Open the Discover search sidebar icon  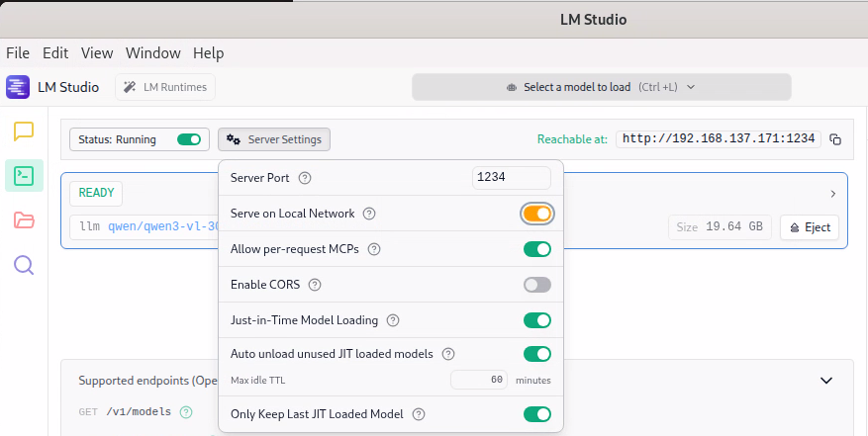click(x=24, y=265)
